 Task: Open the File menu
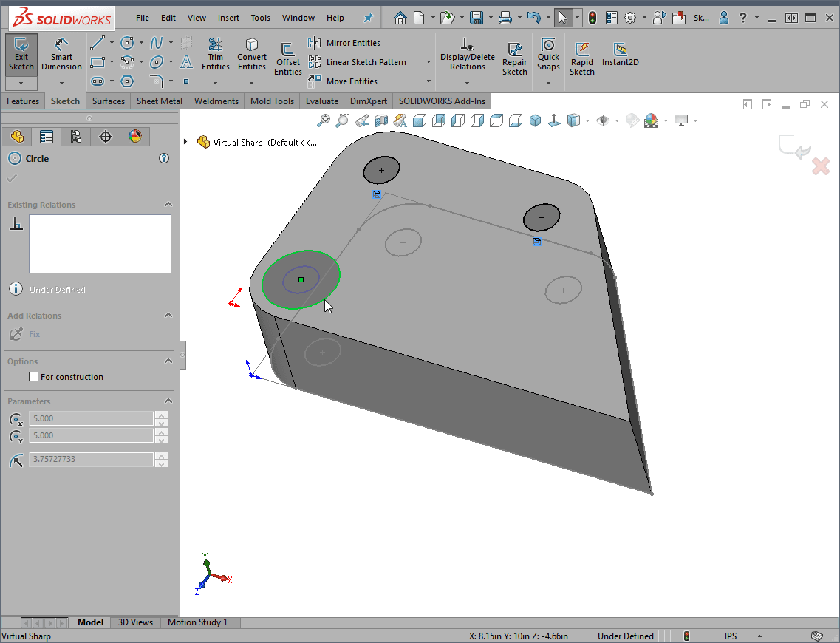[143, 18]
